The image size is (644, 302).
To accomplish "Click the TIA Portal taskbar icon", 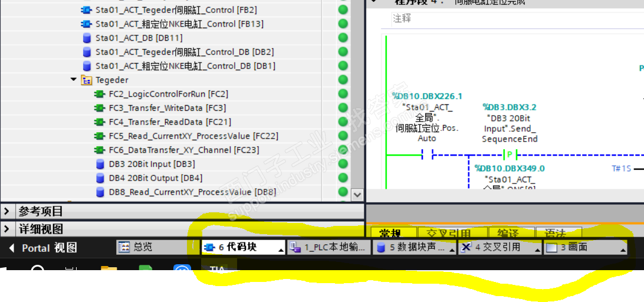I will pyautogui.click(x=217, y=269).
